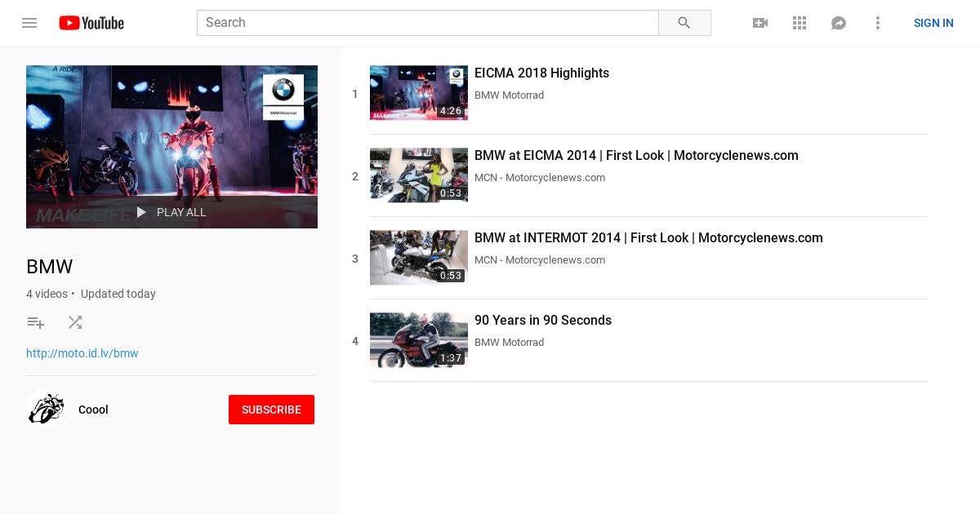Open EICMA 2018 Highlights thumbnail
This screenshot has width=980, height=514.
[x=419, y=93]
